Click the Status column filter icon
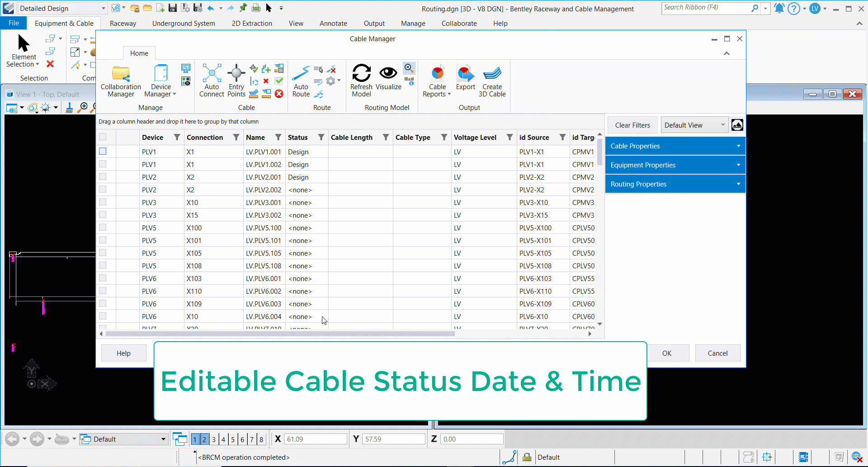This screenshot has width=868, height=467. (x=321, y=138)
